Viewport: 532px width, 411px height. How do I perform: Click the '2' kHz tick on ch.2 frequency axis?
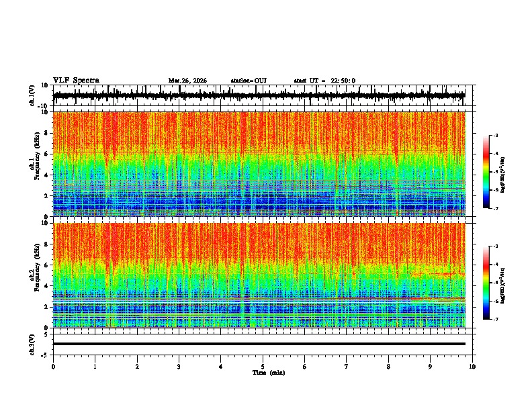coord(47,307)
